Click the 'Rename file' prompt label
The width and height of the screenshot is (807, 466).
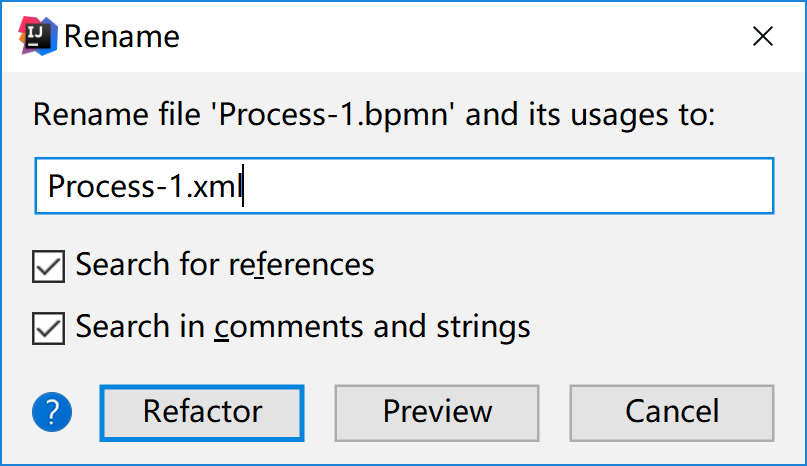(x=118, y=115)
